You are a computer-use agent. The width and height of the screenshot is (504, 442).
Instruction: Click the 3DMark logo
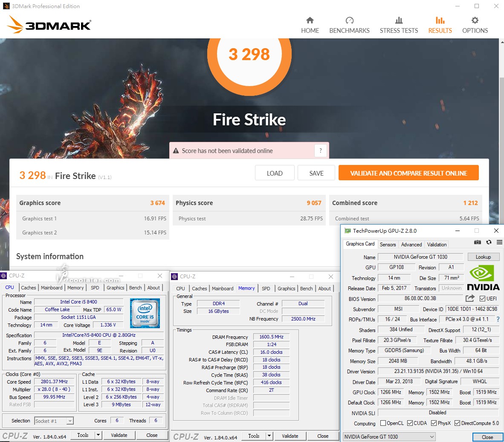pyautogui.click(x=49, y=25)
